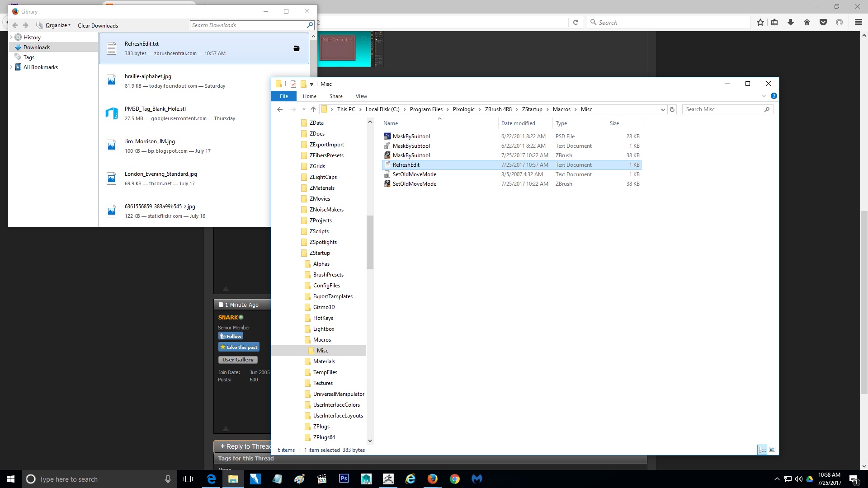Open Pocket icon in Firefox toolbar
This screenshot has height=488, width=868.
click(823, 23)
